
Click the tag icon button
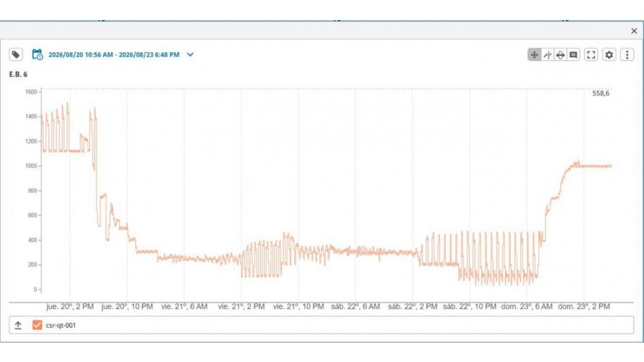click(x=16, y=54)
